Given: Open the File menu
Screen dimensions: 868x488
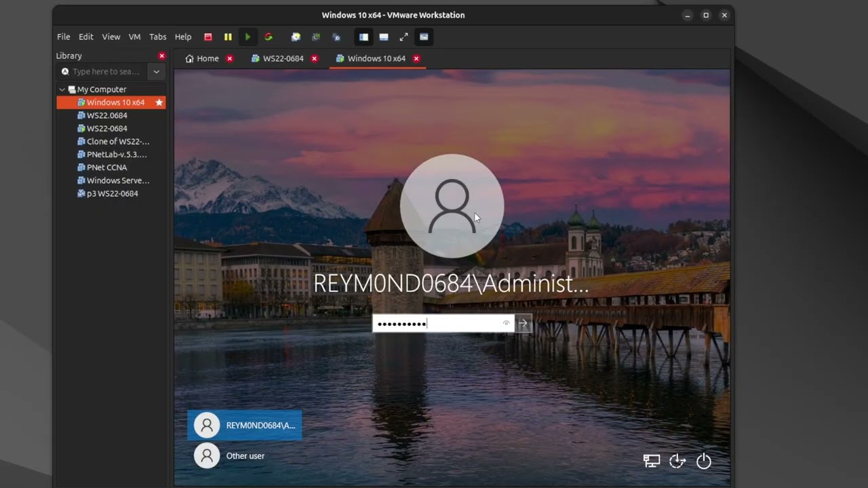Looking at the screenshot, I should pyautogui.click(x=64, y=37).
